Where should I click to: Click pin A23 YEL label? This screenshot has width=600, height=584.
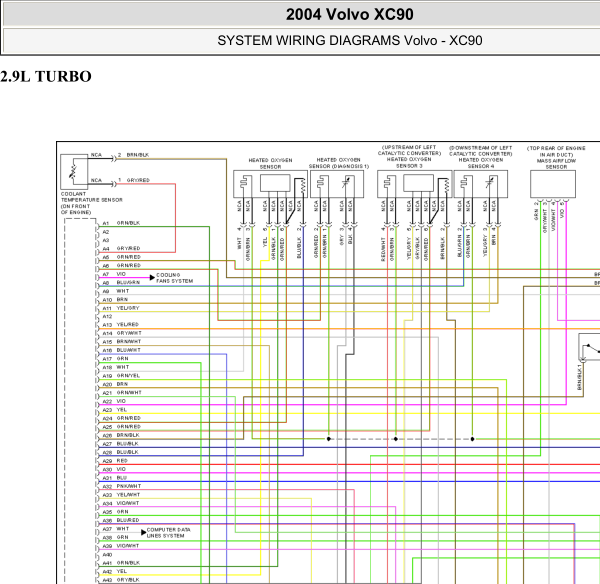pyautogui.click(x=114, y=409)
